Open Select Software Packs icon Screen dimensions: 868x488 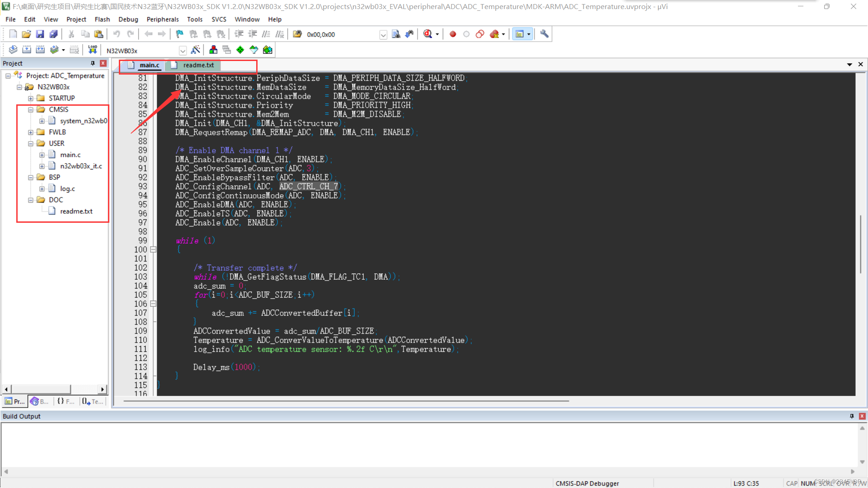[254, 50]
